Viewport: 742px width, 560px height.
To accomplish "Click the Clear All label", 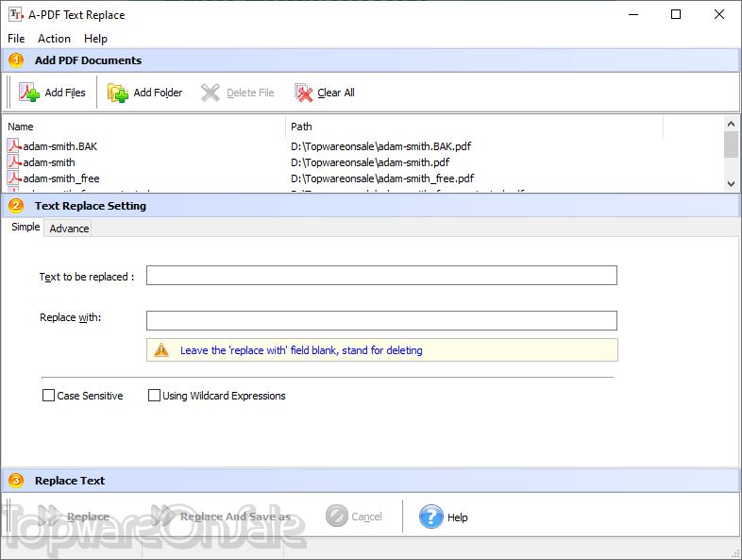I will point(335,93).
